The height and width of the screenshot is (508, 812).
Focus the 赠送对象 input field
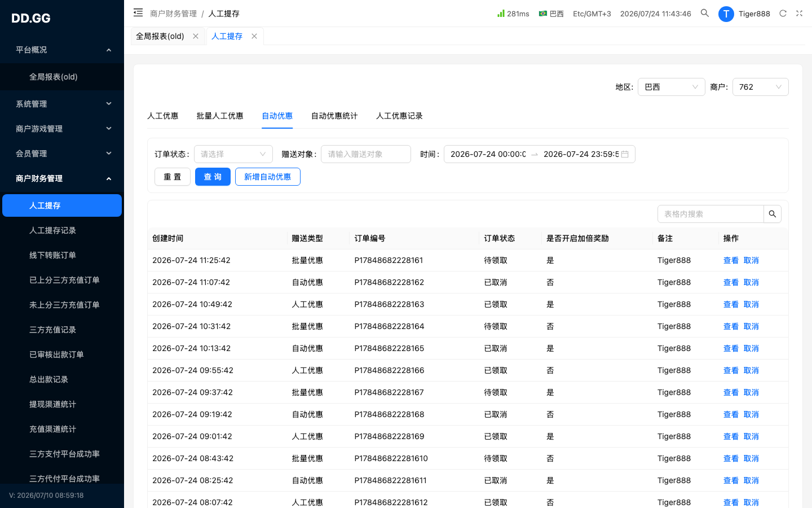[366, 154]
